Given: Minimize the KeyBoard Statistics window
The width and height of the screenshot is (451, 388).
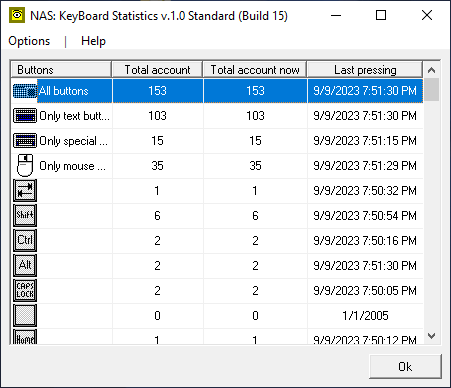Looking at the screenshot, I should (x=336, y=15).
